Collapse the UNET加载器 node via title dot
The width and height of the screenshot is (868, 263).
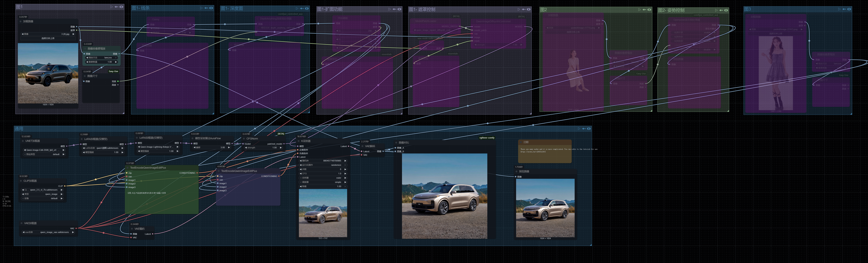click(x=23, y=141)
